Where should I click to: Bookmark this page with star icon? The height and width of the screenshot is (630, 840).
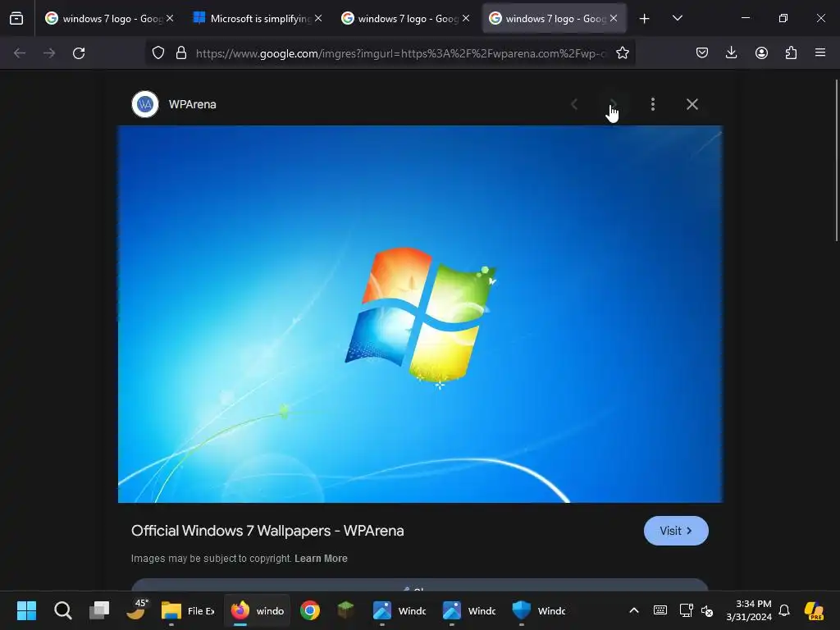click(622, 53)
